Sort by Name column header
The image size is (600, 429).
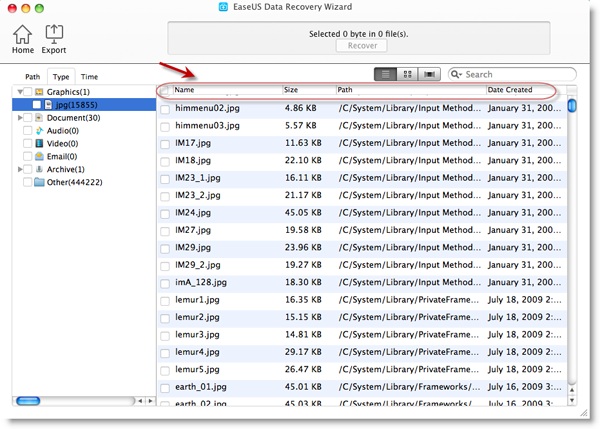[x=227, y=90]
